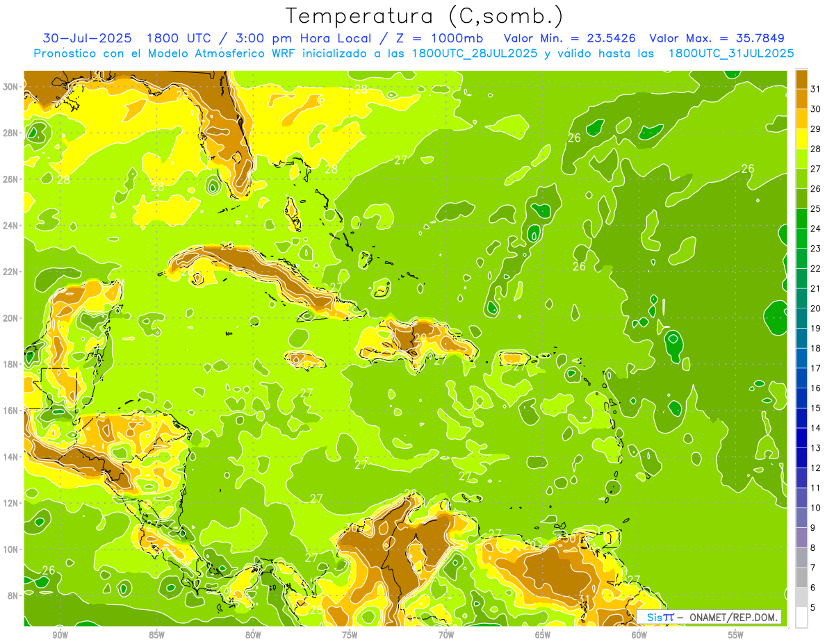The image size is (834, 644).
Task: Click the "28N" latitude label
Action: click(x=12, y=133)
